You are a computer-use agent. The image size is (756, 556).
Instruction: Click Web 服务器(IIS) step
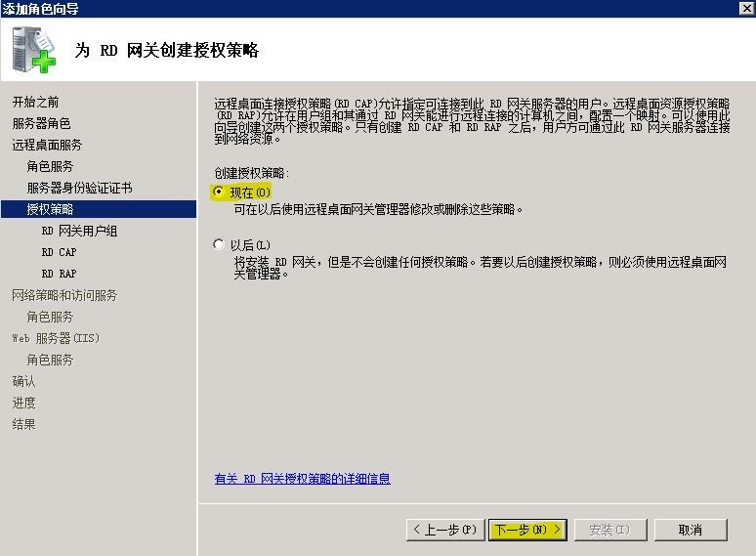56,338
